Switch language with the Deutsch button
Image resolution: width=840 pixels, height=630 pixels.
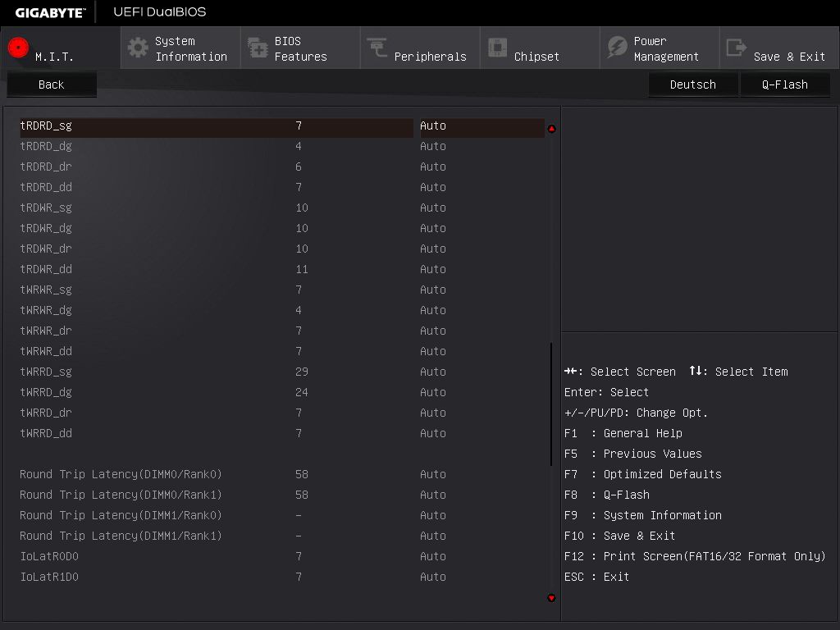point(692,84)
